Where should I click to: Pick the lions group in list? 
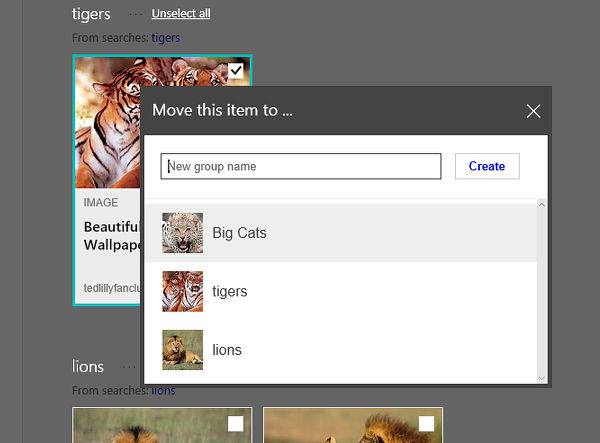click(341, 350)
